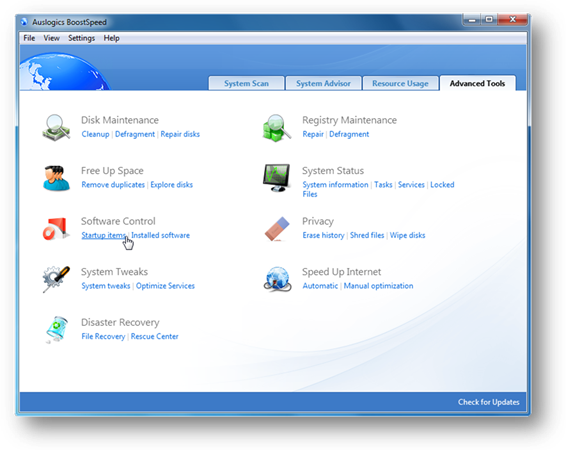Click the Disk Maintenance magnifier icon

[x=56, y=127]
